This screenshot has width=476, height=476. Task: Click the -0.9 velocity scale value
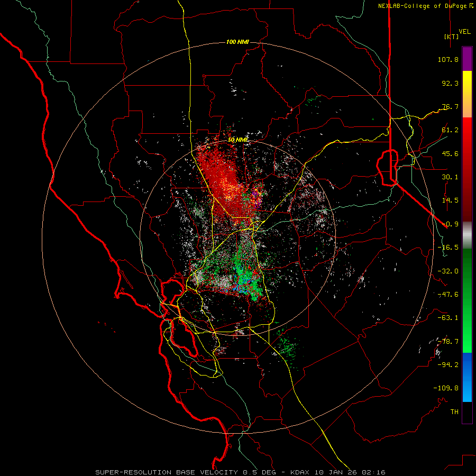point(450,224)
